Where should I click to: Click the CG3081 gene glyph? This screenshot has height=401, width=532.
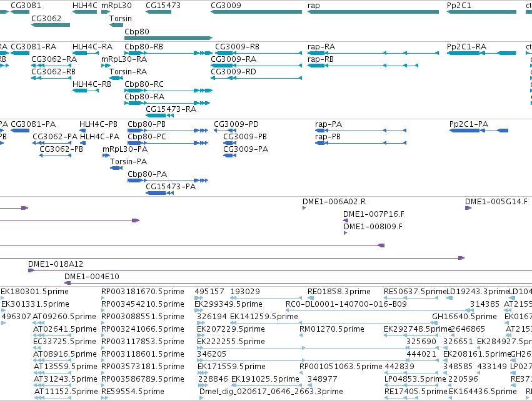20,12
